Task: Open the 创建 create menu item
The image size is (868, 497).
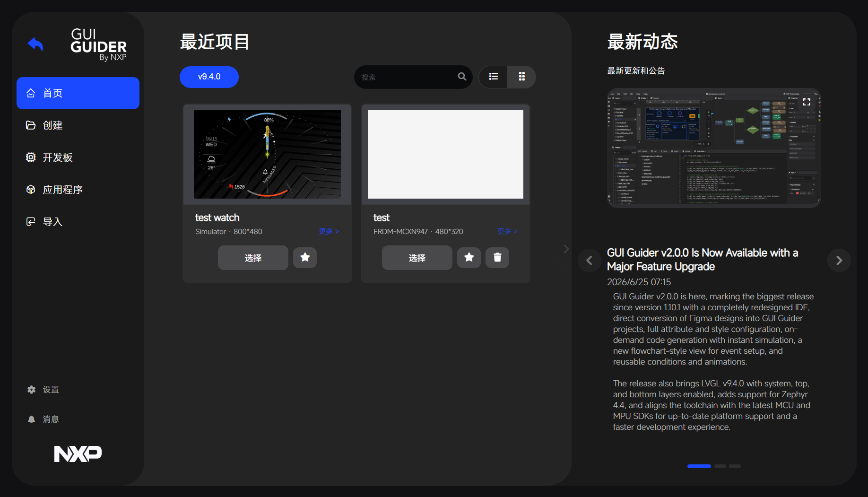Action: (x=78, y=125)
